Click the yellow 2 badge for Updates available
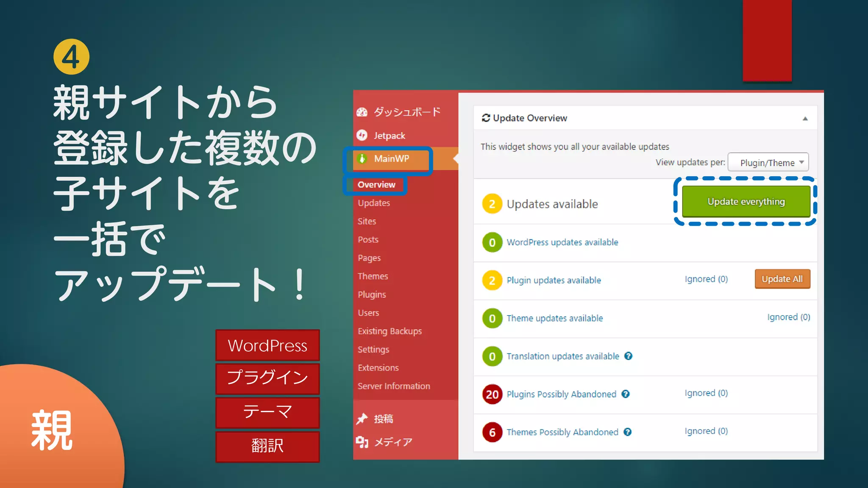 pyautogui.click(x=492, y=204)
